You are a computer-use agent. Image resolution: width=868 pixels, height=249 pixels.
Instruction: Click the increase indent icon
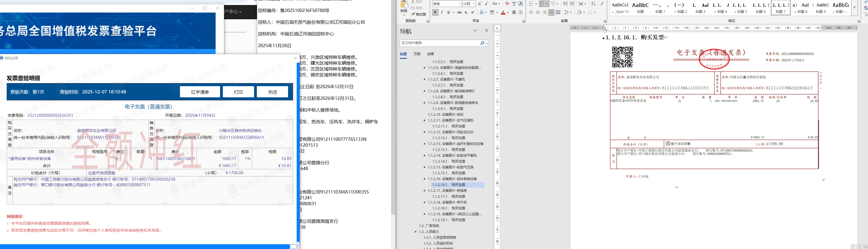572,4
